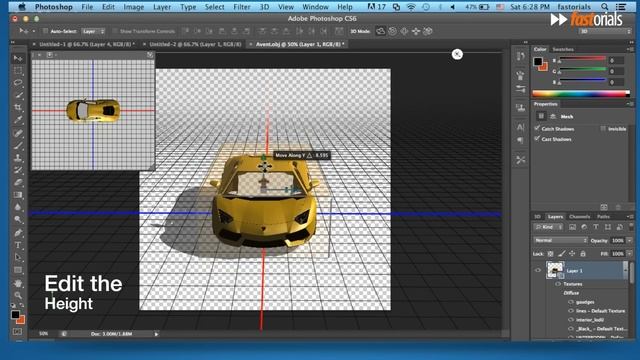
Task: Enable the Show Transform Controls checkbox
Action: [x=115, y=31]
